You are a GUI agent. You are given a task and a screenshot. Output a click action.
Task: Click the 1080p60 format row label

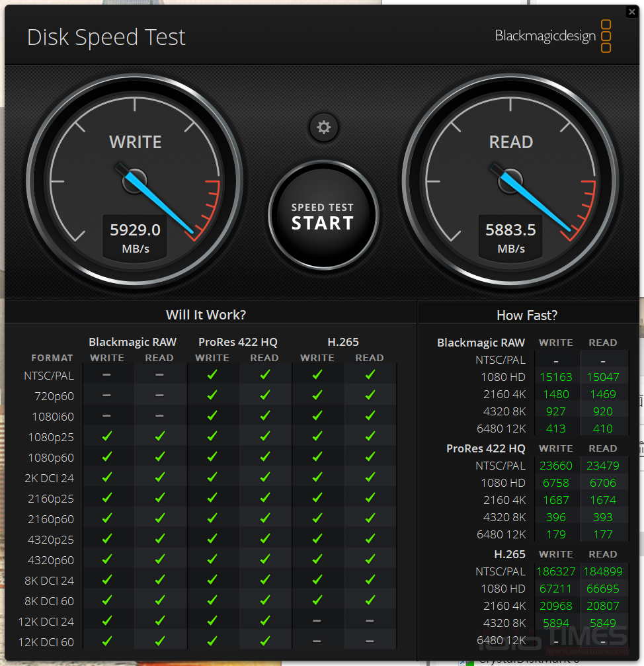click(x=50, y=458)
